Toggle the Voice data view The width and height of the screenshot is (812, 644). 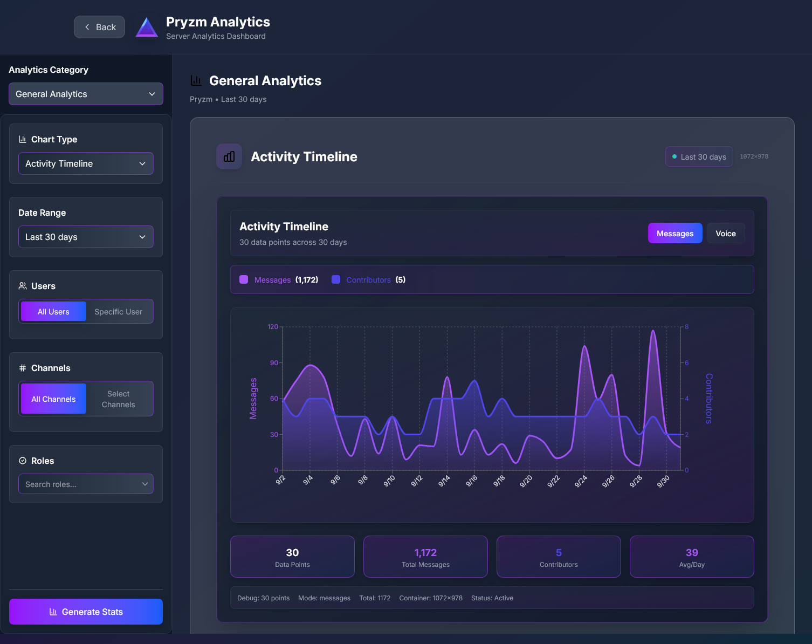(x=725, y=233)
